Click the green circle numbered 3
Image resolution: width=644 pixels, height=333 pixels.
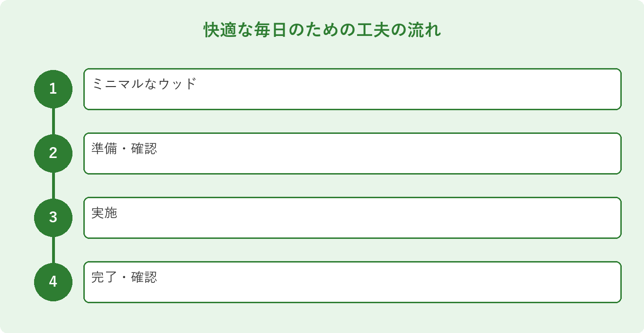coord(53,218)
